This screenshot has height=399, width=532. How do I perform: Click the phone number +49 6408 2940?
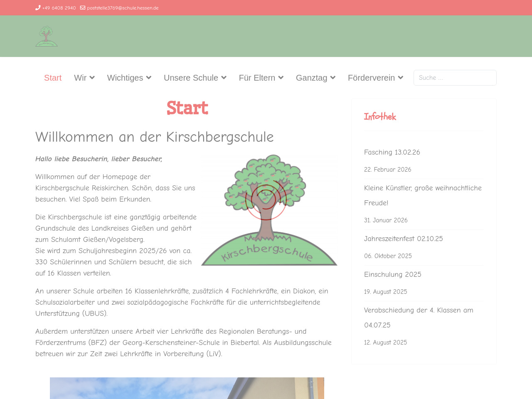pyautogui.click(x=59, y=8)
